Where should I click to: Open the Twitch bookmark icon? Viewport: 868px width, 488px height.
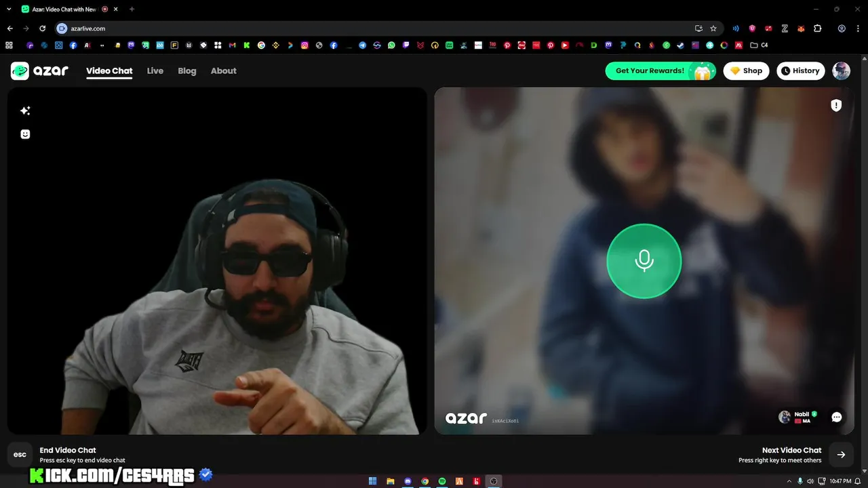[406, 45]
